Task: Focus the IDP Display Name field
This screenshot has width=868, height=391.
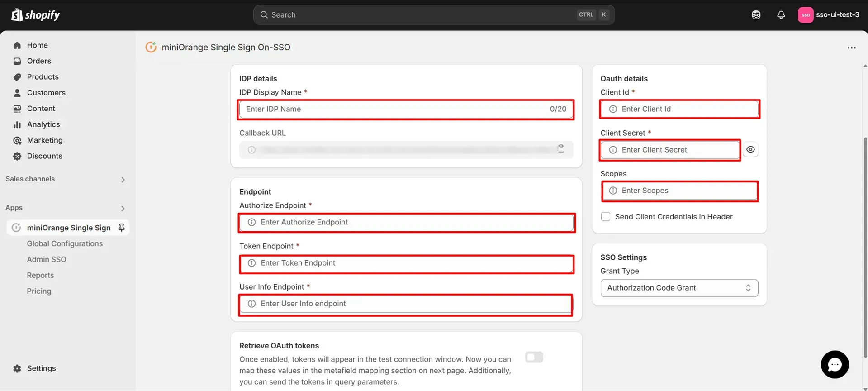Action: 406,109
